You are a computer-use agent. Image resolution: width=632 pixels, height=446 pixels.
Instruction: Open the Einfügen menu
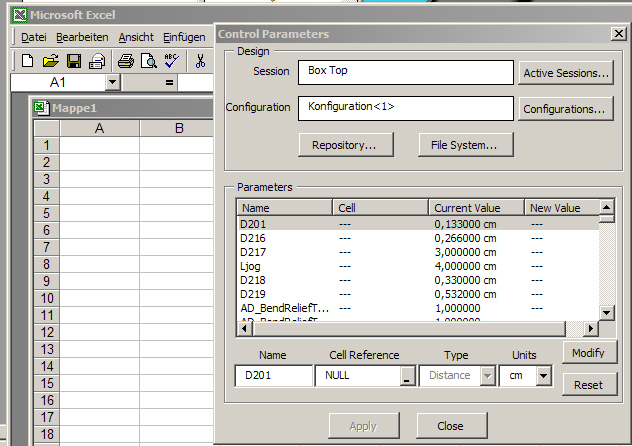(184, 37)
